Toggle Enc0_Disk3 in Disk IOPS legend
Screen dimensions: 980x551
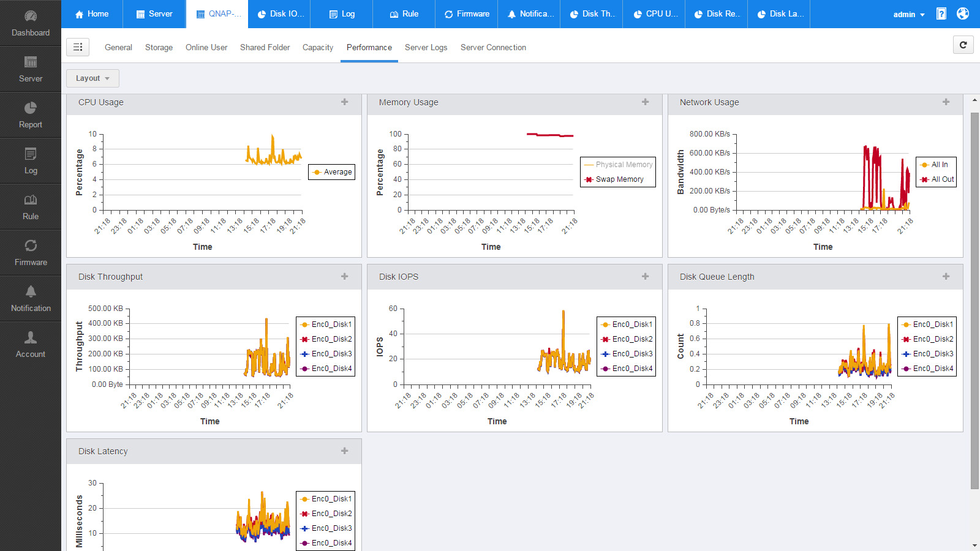tap(627, 354)
